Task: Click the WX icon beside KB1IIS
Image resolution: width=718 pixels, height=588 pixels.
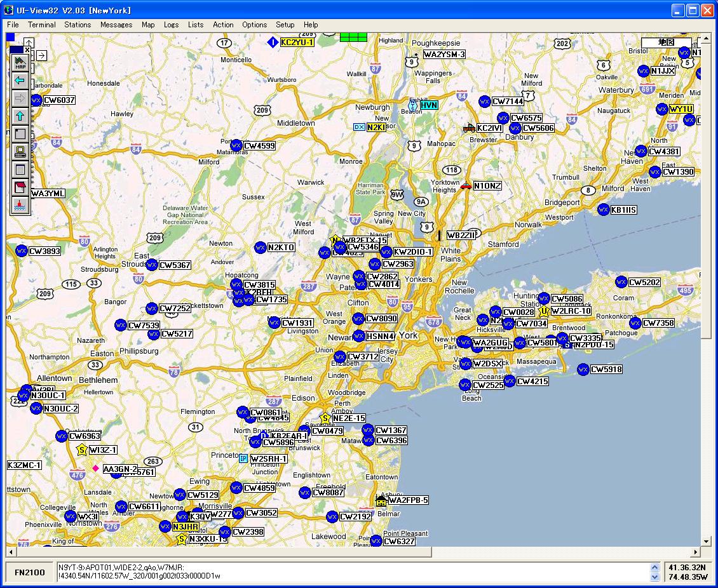Action: pyautogui.click(x=604, y=210)
